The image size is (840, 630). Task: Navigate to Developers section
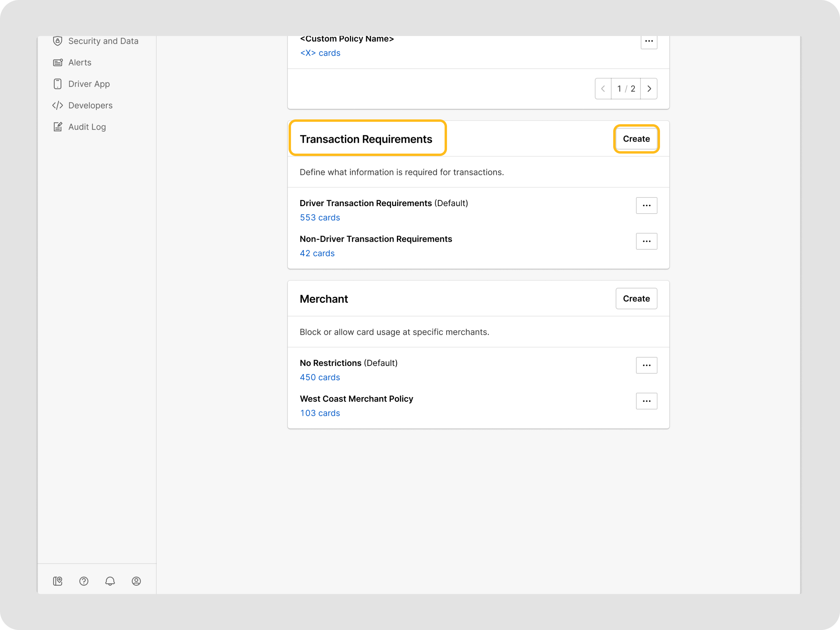[90, 106]
